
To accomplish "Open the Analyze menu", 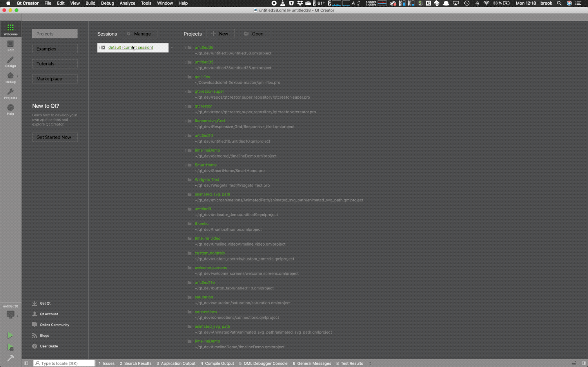I will (x=127, y=3).
